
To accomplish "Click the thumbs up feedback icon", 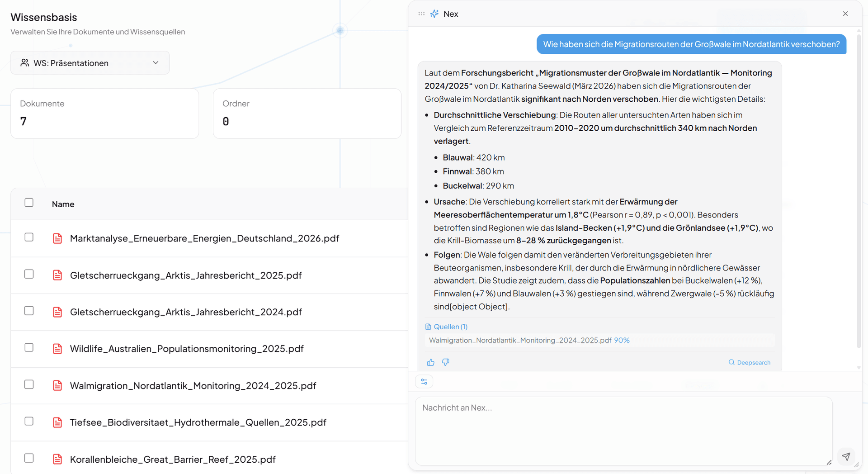I will pos(430,362).
